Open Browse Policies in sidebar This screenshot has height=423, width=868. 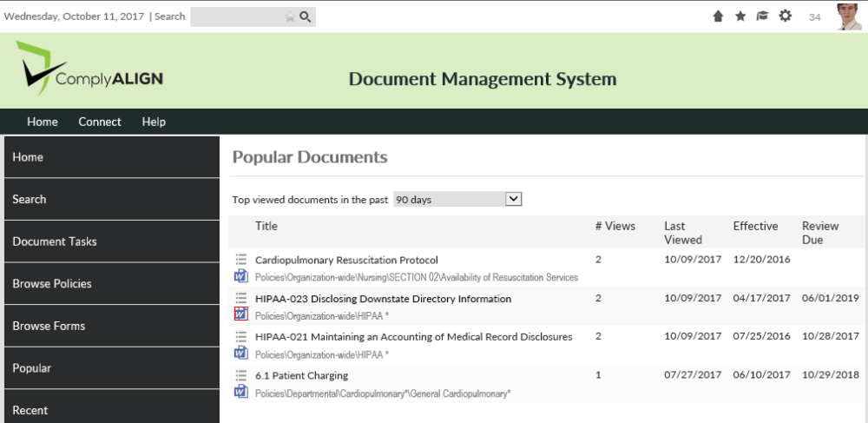tap(112, 283)
